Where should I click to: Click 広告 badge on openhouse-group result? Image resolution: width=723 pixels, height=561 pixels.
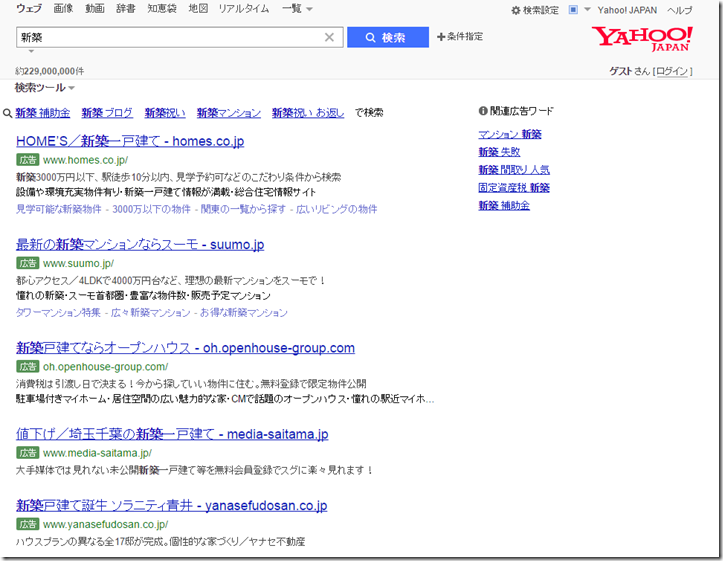coord(28,366)
